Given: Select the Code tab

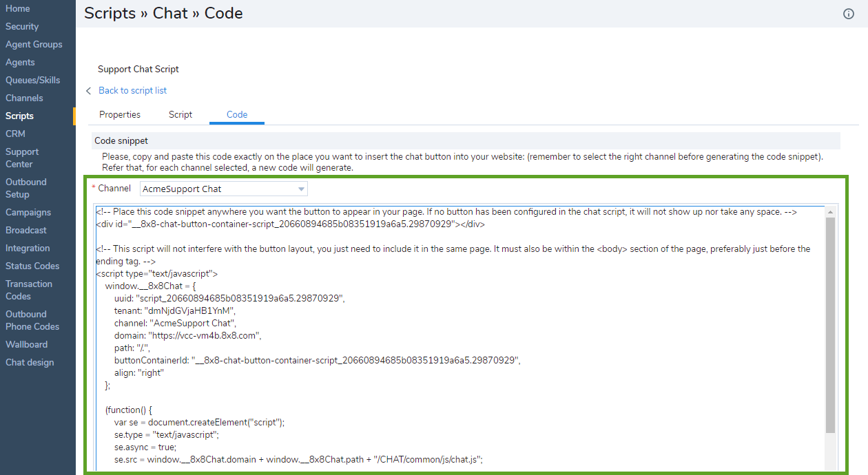Looking at the screenshot, I should coord(237,115).
